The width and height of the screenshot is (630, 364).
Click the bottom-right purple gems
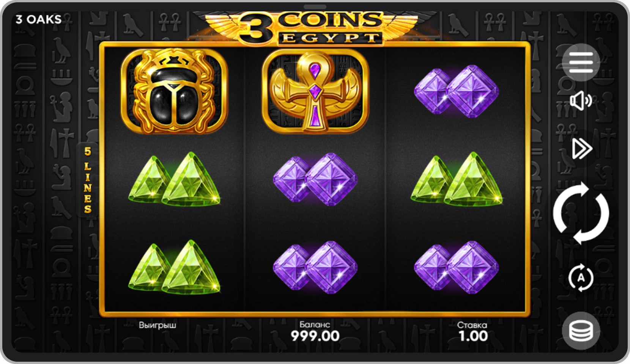pos(456,267)
